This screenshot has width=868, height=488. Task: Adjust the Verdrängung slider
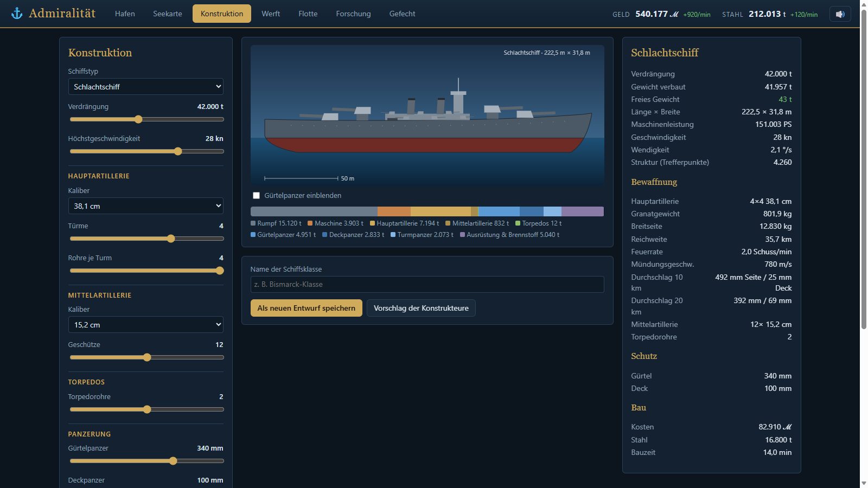(x=146, y=119)
